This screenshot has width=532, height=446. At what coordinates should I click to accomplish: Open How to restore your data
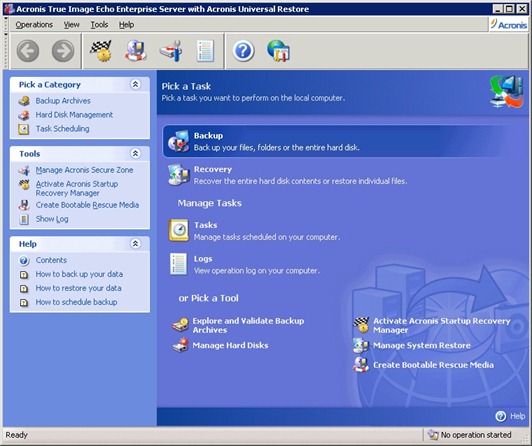pos(78,288)
